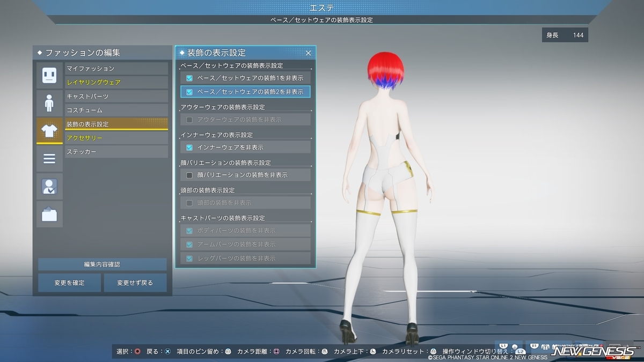Click インナーウェアの表示設定 section heading
644x362 pixels.
217,135
